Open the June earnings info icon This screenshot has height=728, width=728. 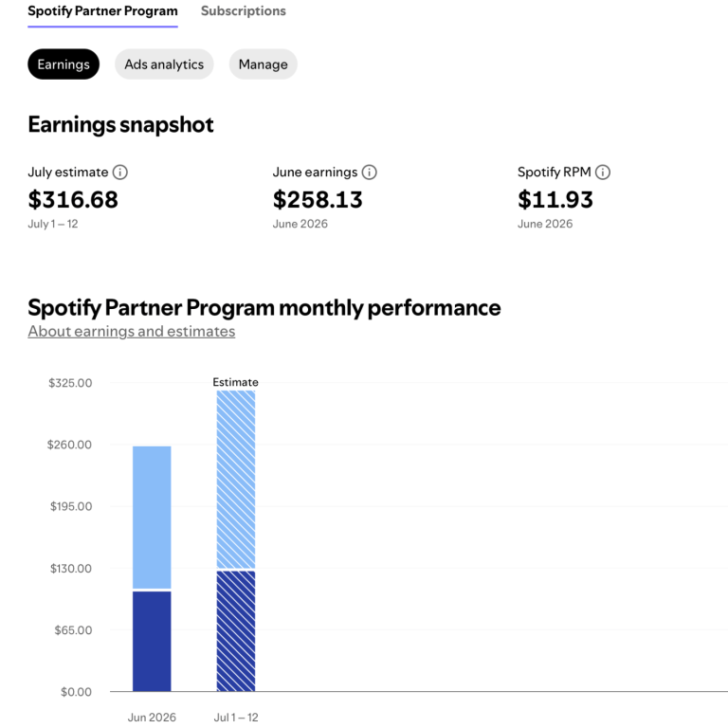370,173
